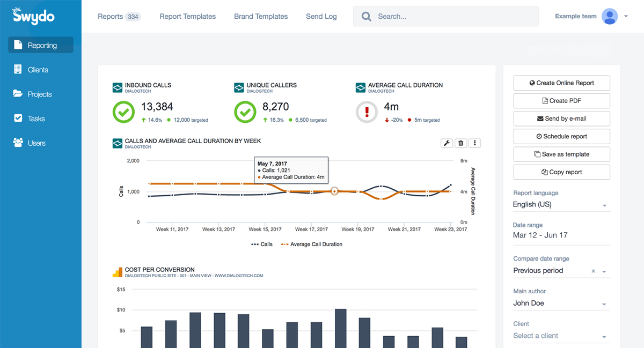Expand the Report language dropdown
The width and height of the screenshot is (644, 348).
click(604, 205)
